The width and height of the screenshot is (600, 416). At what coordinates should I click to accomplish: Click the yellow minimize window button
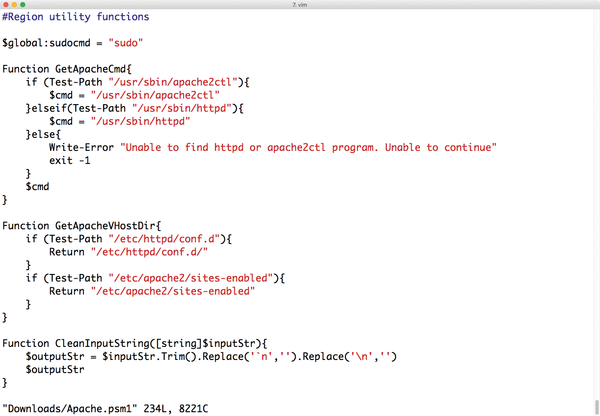(x=14, y=5)
